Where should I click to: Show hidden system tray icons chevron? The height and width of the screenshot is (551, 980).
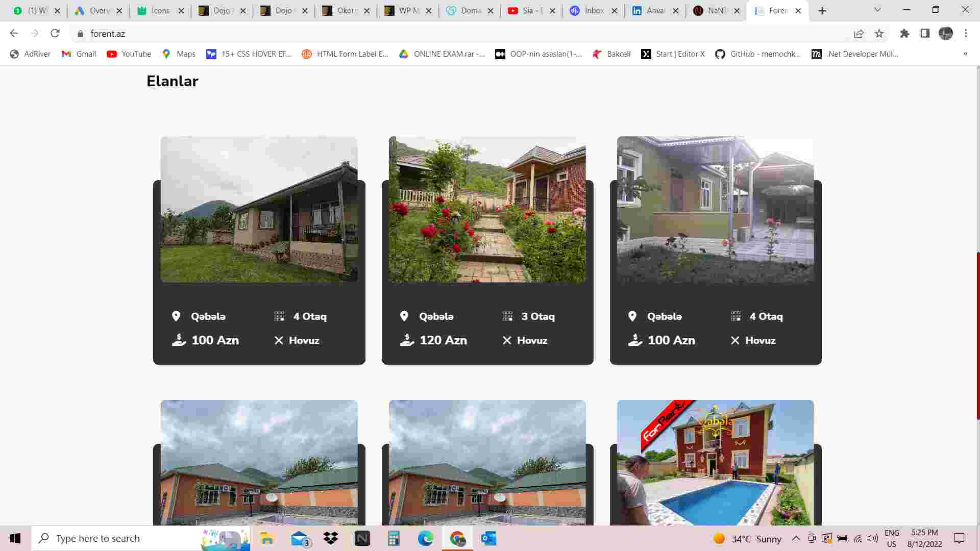coord(796,538)
